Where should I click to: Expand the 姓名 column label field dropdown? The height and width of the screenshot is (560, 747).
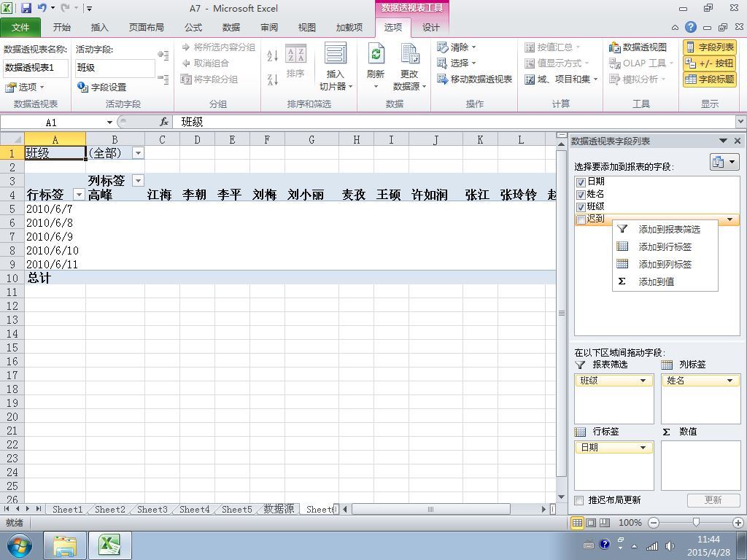click(729, 381)
